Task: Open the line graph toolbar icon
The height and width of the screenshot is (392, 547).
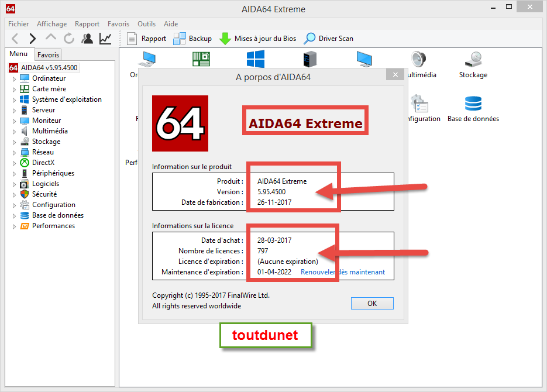Action: pyautogui.click(x=105, y=39)
